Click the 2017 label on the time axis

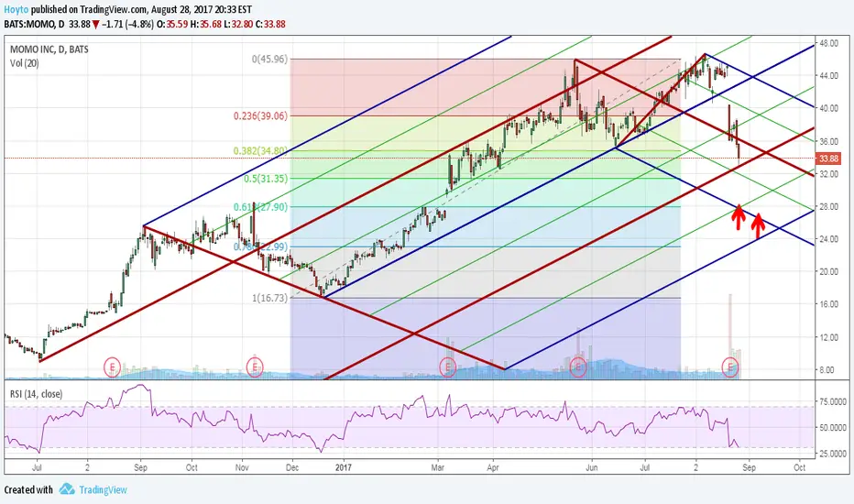point(344,467)
